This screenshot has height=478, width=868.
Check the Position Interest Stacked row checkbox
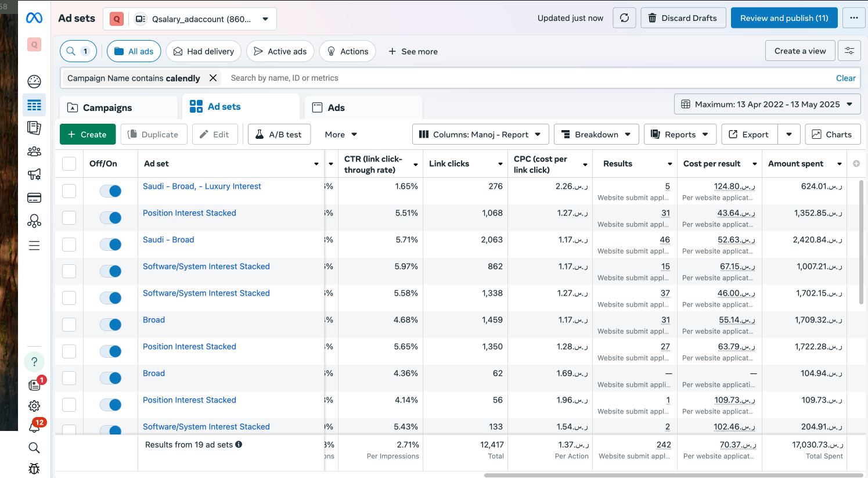coord(69,218)
